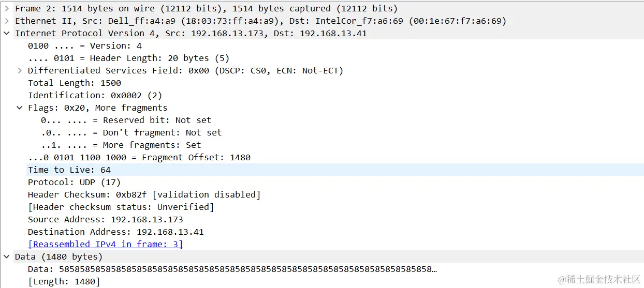The width and height of the screenshot is (644, 288).
Task: Select the Destination Address 192.168.13.41 row
Action: point(115,232)
